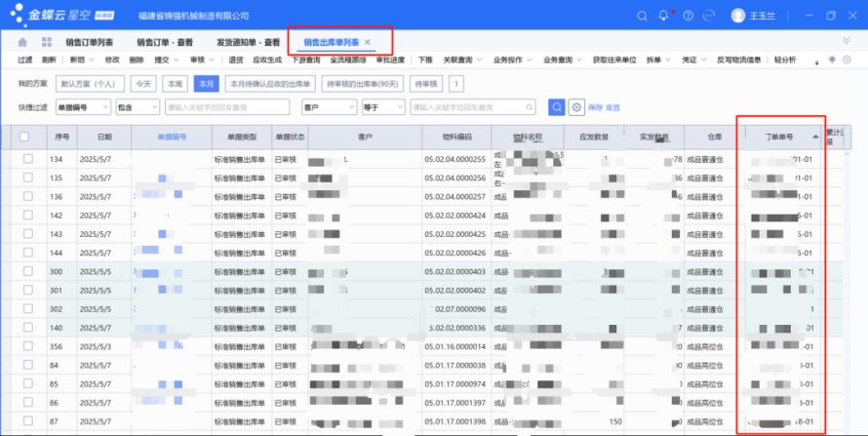Click the blue quick filter search button

(x=556, y=106)
